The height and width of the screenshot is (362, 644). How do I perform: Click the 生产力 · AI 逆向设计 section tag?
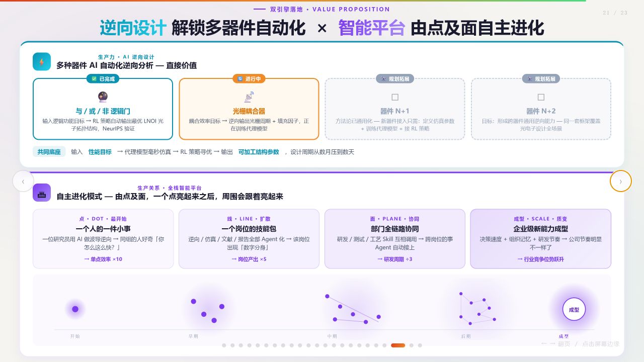pyautogui.click(x=126, y=57)
